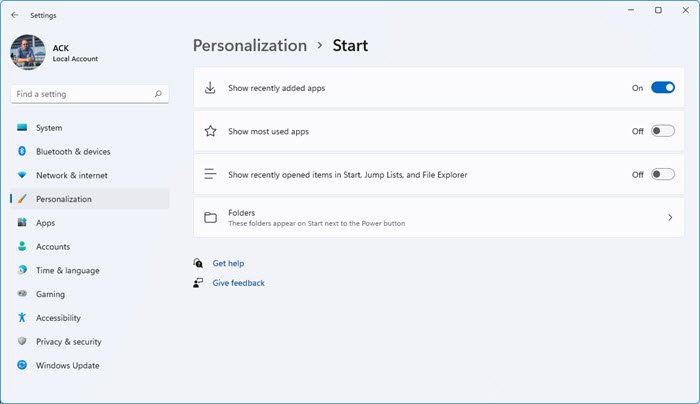This screenshot has width=700, height=404.
Task: Click the back arrow icon in Settings
Action: point(15,15)
